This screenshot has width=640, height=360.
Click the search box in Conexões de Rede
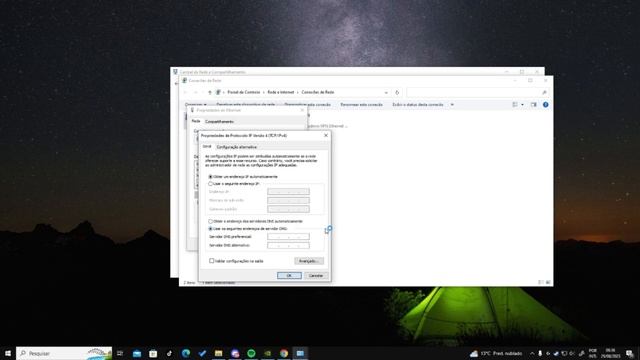(x=477, y=93)
